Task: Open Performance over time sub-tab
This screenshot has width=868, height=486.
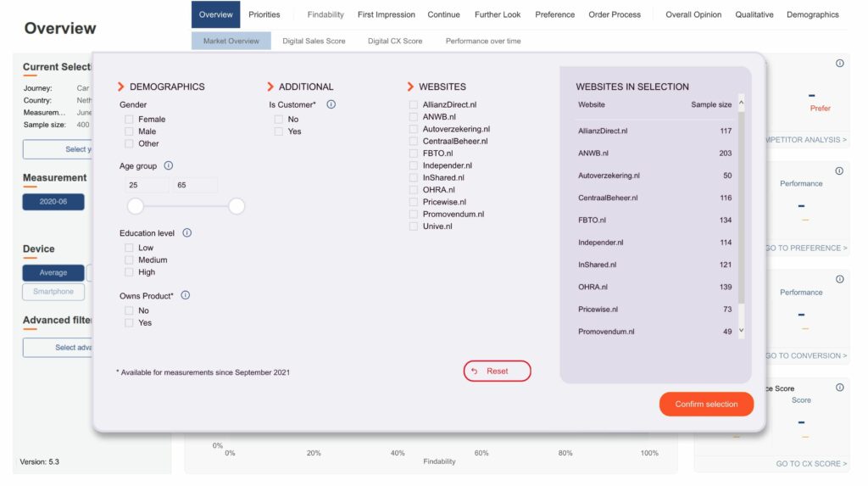Action: tap(483, 41)
